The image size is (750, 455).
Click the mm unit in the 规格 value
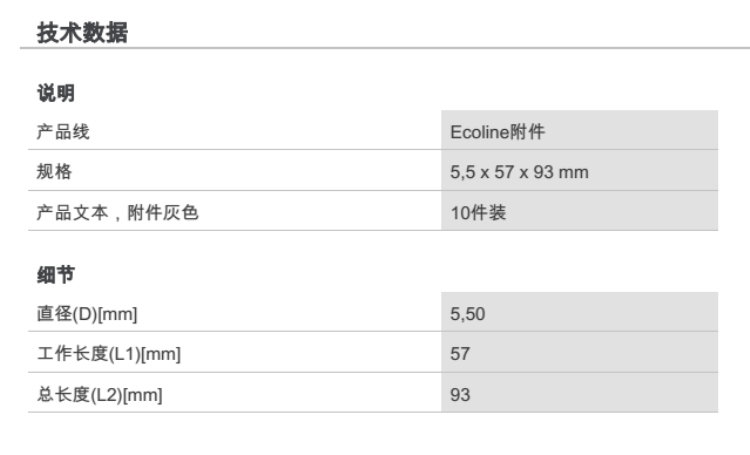[x=573, y=171]
